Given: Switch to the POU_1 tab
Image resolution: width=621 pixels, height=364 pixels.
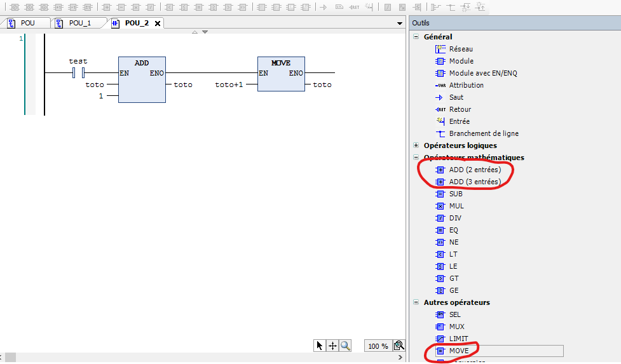Looking at the screenshot, I should pos(79,23).
